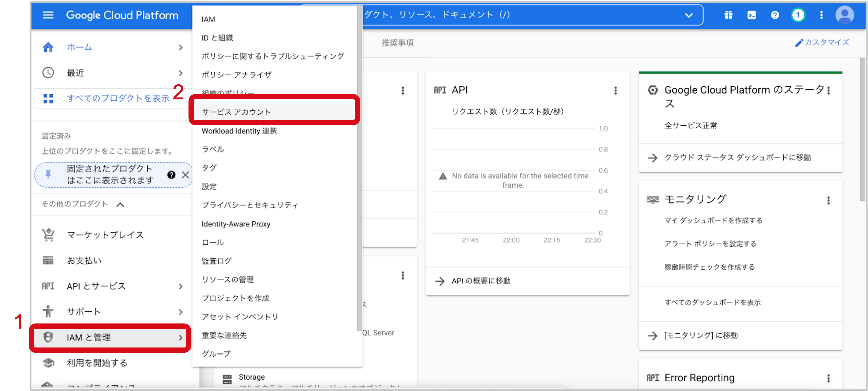Expand the Recent submenu chevron
The image size is (868, 391).
(x=181, y=73)
